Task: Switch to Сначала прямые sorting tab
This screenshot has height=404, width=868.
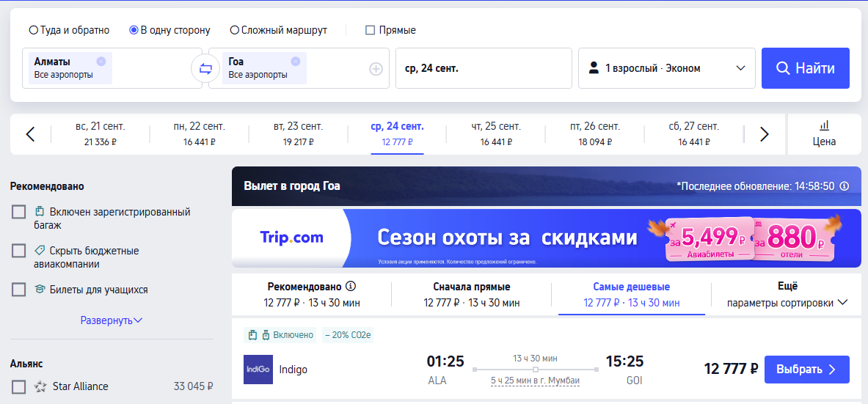Action: 472,295
